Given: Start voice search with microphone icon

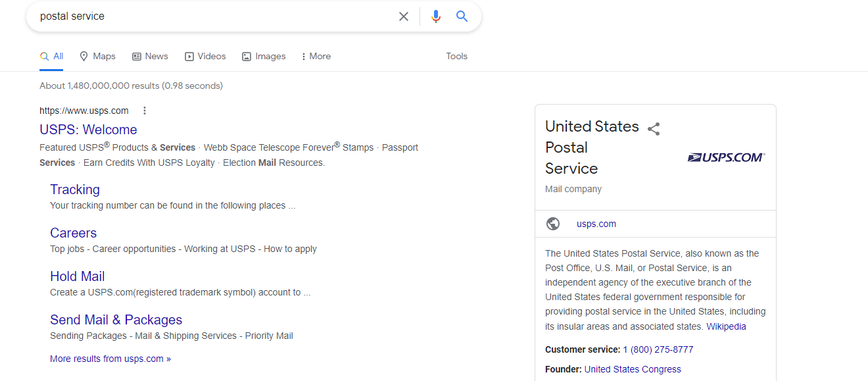Looking at the screenshot, I should (x=435, y=16).
